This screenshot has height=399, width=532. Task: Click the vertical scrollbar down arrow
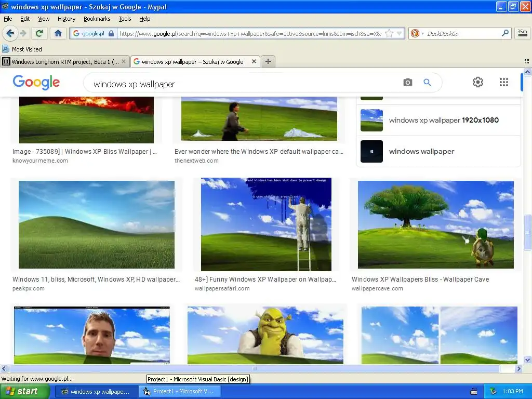tap(528, 360)
